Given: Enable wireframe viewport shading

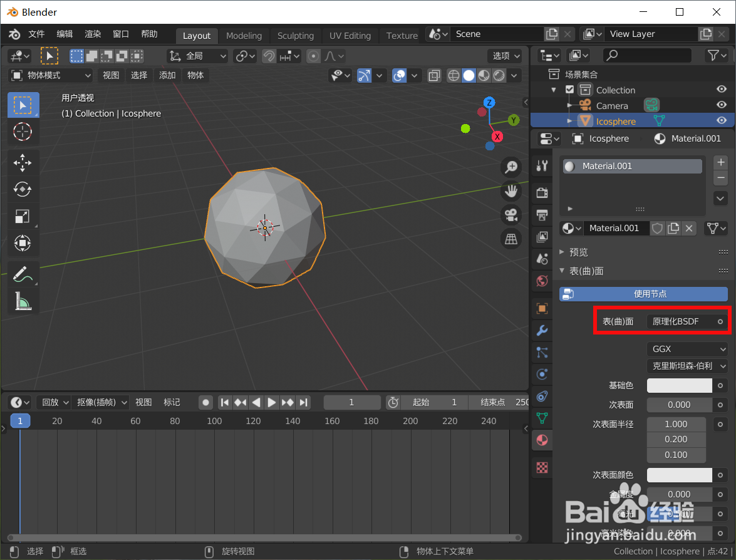Looking at the screenshot, I should tap(454, 76).
